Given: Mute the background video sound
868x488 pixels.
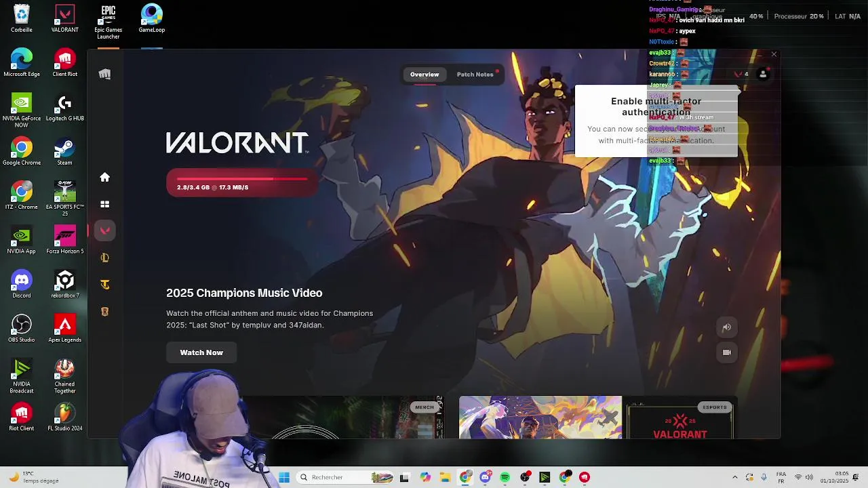Looking at the screenshot, I should click(726, 327).
